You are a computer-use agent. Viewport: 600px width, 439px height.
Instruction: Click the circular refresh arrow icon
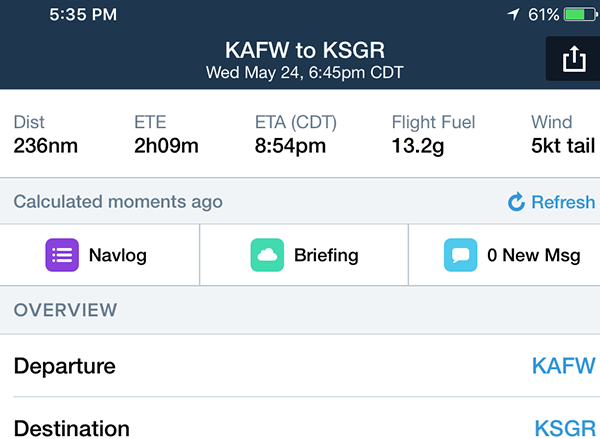coord(516,202)
